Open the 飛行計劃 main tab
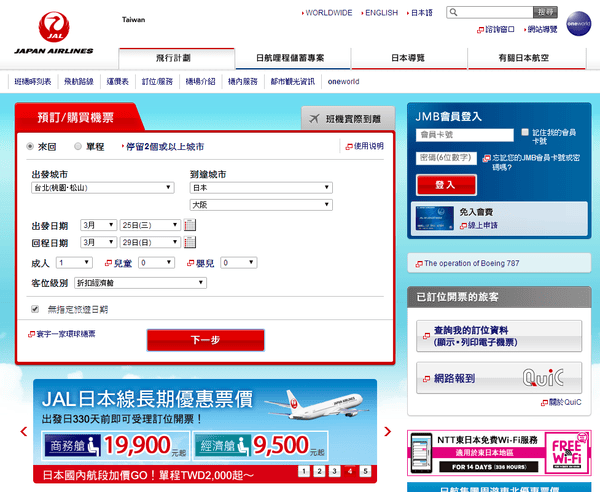The width and height of the screenshot is (600, 492). pyautogui.click(x=176, y=58)
